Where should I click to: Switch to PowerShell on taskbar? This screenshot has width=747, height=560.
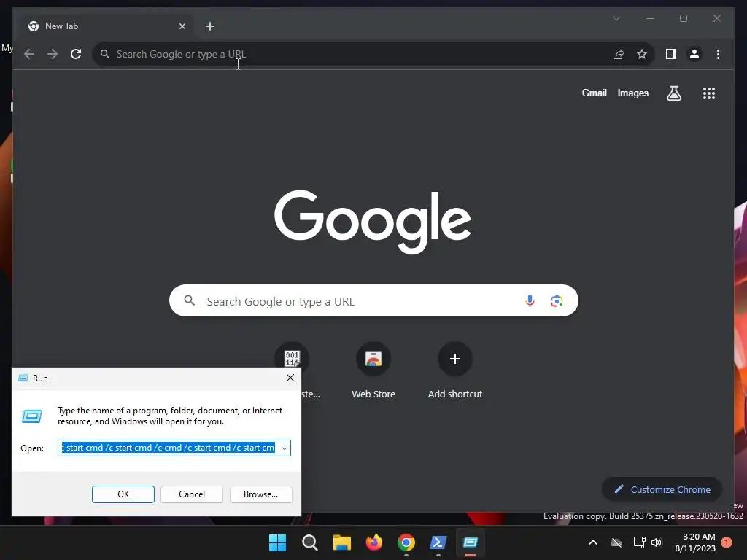(438, 542)
